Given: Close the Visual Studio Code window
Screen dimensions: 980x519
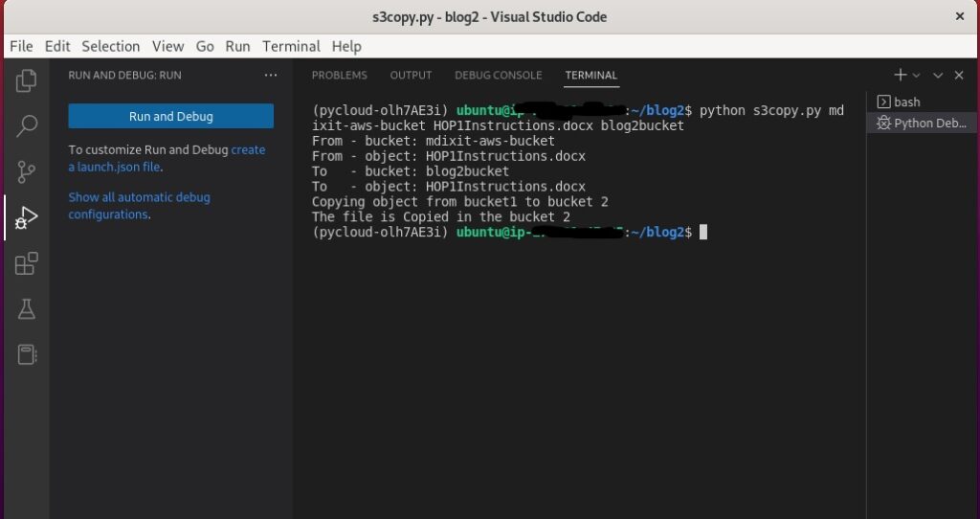Looking at the screenshot, I should coord(960,16).
